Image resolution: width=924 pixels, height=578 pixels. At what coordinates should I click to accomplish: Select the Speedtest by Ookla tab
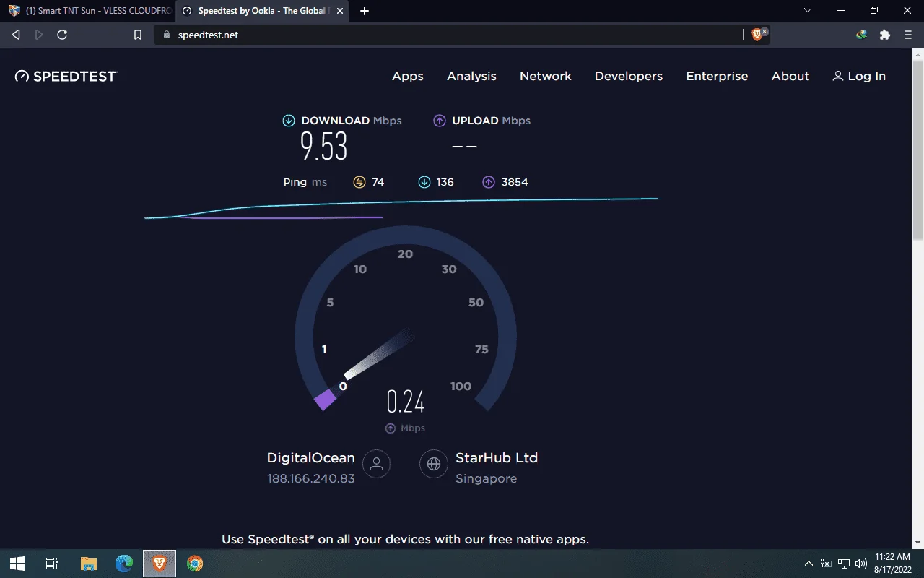coord(262,11)
